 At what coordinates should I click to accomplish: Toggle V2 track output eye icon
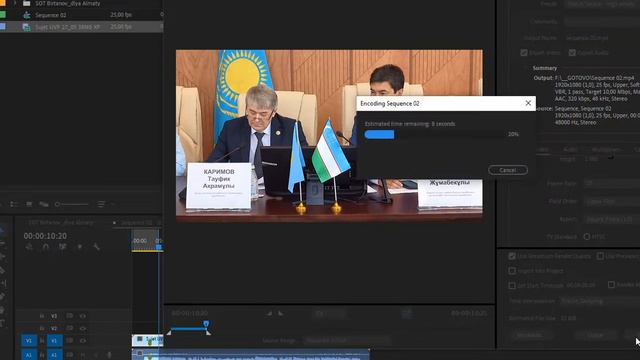83,328
